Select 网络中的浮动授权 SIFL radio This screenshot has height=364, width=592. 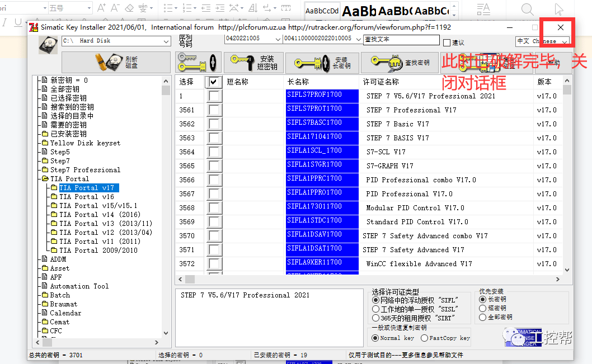point(375,300)
